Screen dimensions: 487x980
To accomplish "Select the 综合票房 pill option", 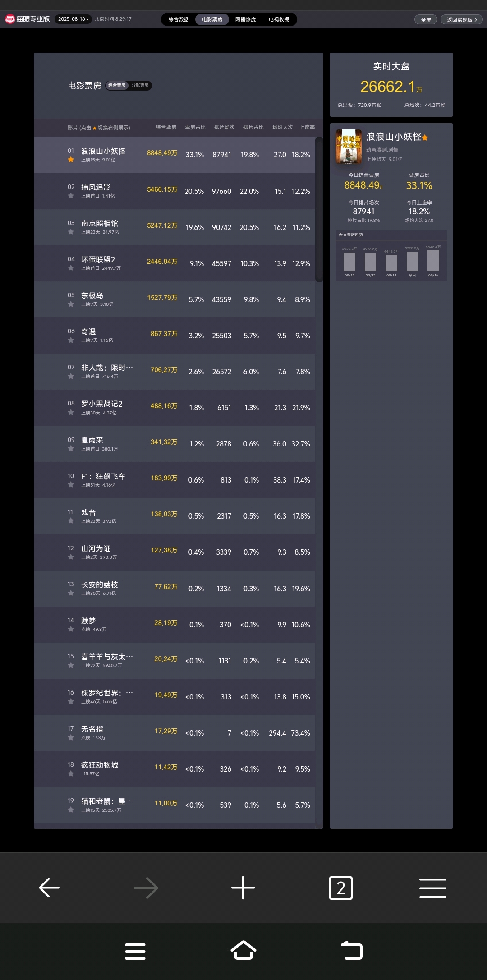I will click(x=117, y=85).
